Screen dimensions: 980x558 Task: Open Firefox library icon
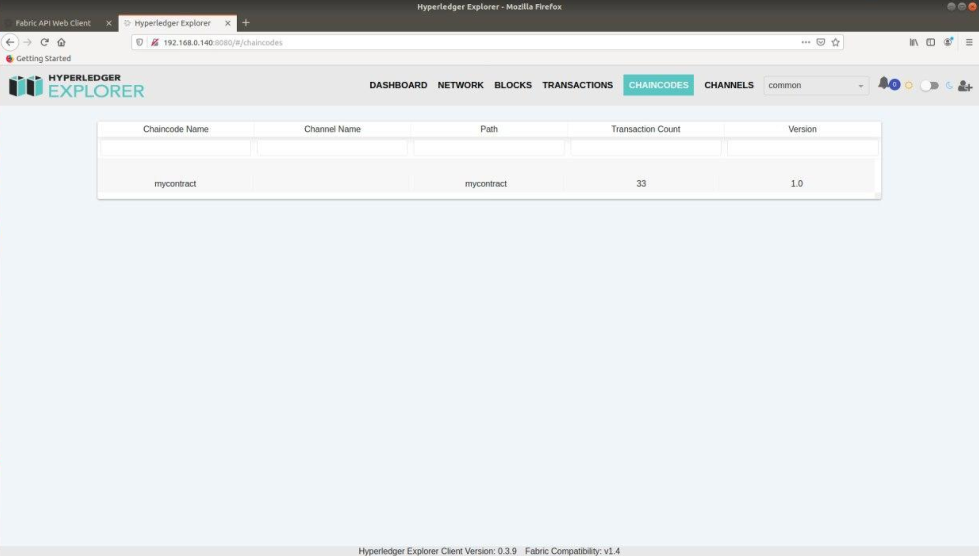point(914,43)
